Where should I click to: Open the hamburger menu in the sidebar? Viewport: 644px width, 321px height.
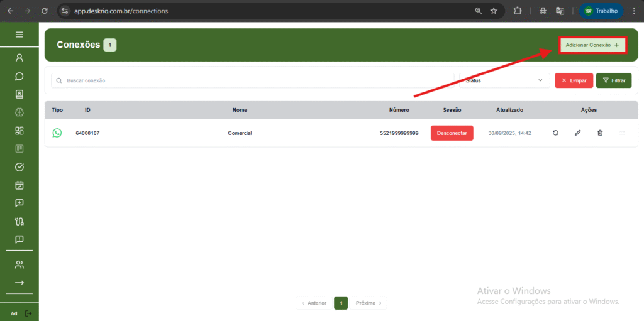tap(19, 35)
